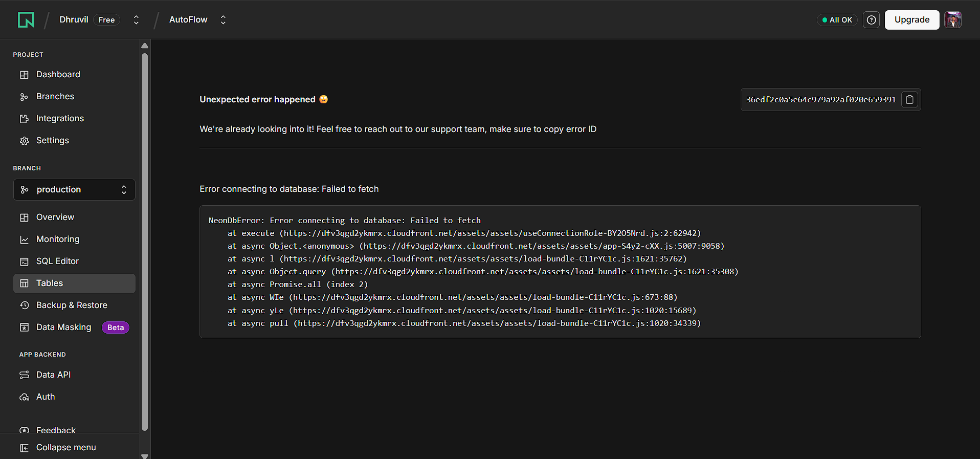Click the Integrations puzzle icon
This screenshot has height=459, width=980.
[24, 119]
